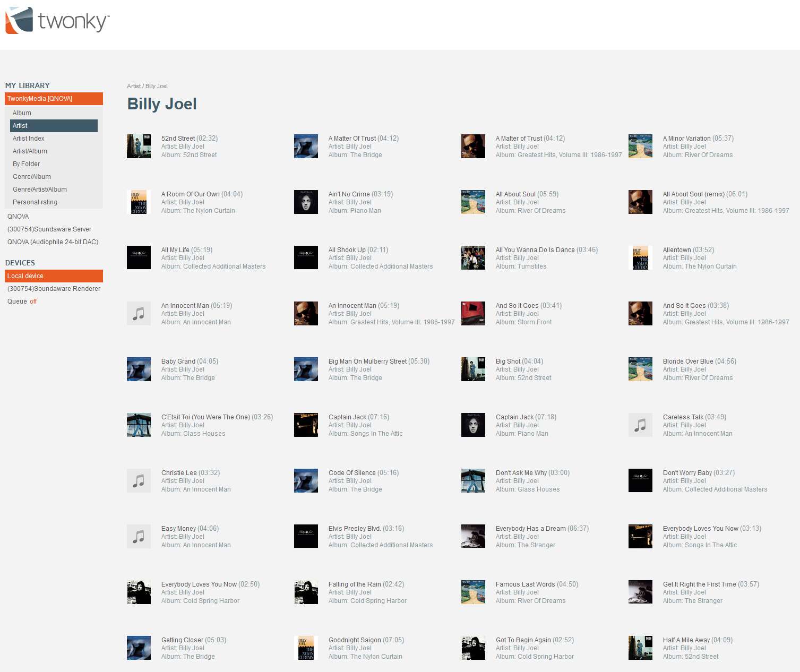
Task: Open And So It Goes (03:38)
Action: tap(684, 306)
